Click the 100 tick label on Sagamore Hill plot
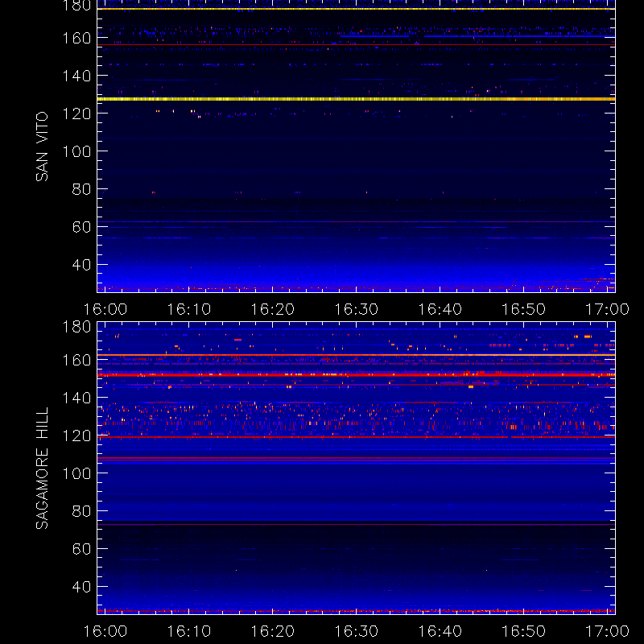This screenshot has height=644, width=644. click(76, 473)
